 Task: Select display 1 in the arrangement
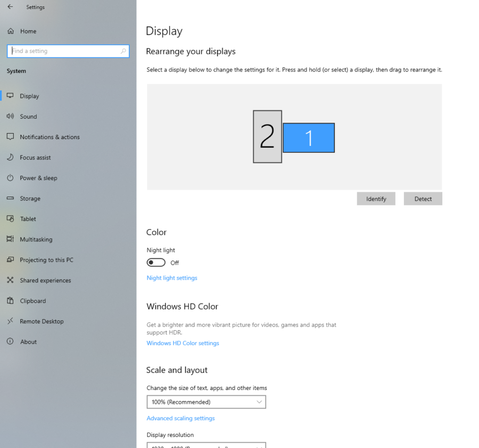(x=309, y=137)
